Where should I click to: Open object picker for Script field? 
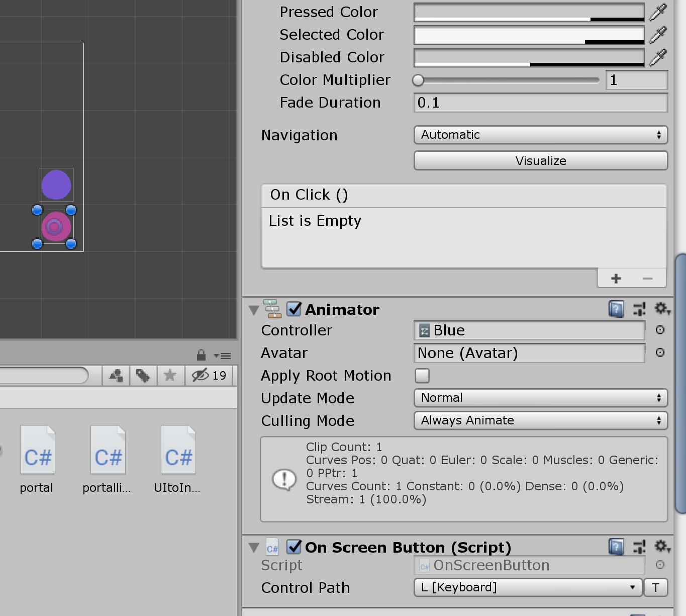(x=660, y=565)
